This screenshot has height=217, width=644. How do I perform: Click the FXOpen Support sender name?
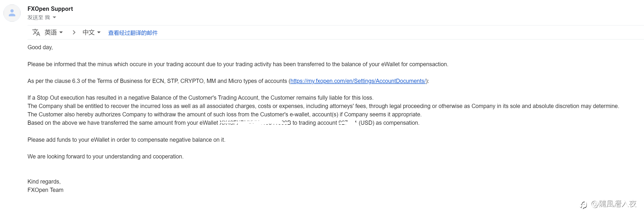pyautogui.click(x=50, y=9)
